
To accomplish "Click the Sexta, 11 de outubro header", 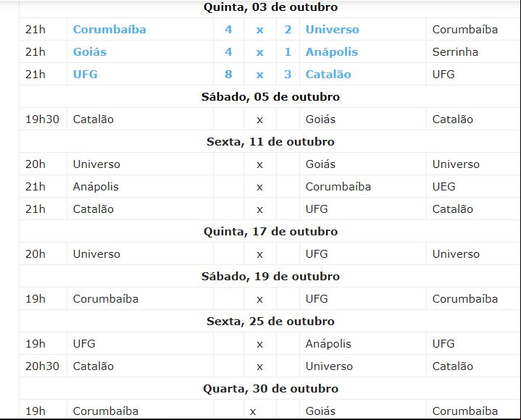I will click(270, 142).
